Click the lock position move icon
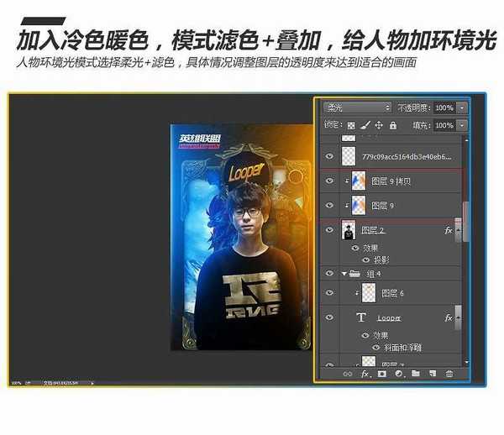This screenshot has height=435, width=504. [380, 125]
